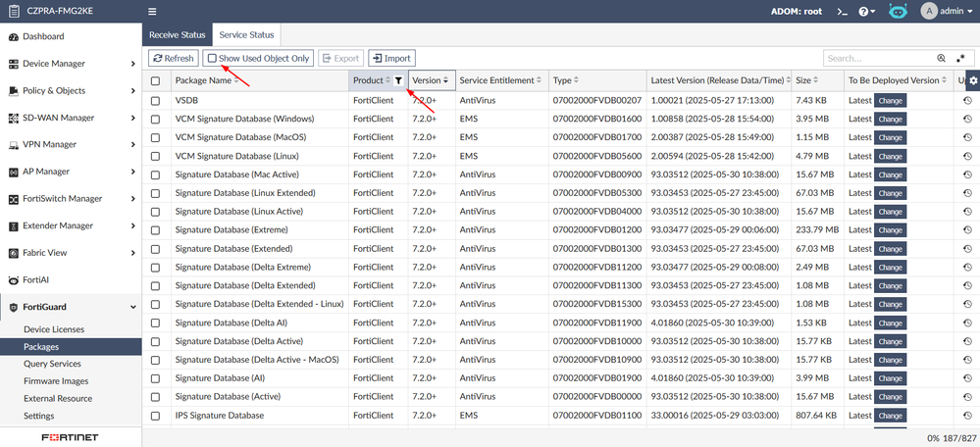Click the Product column filter icon
Screen dimensions: 980x447
click(398, 80)
